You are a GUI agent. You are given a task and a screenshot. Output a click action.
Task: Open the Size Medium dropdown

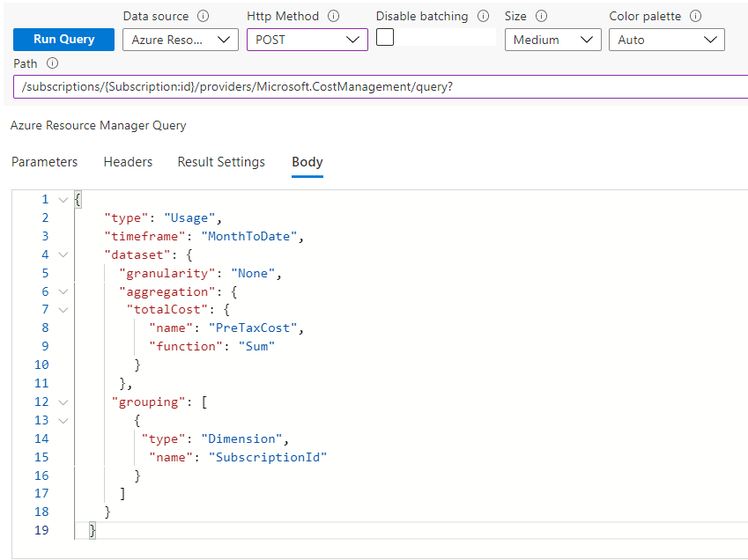pyautogui.click(x=553, y=40)
